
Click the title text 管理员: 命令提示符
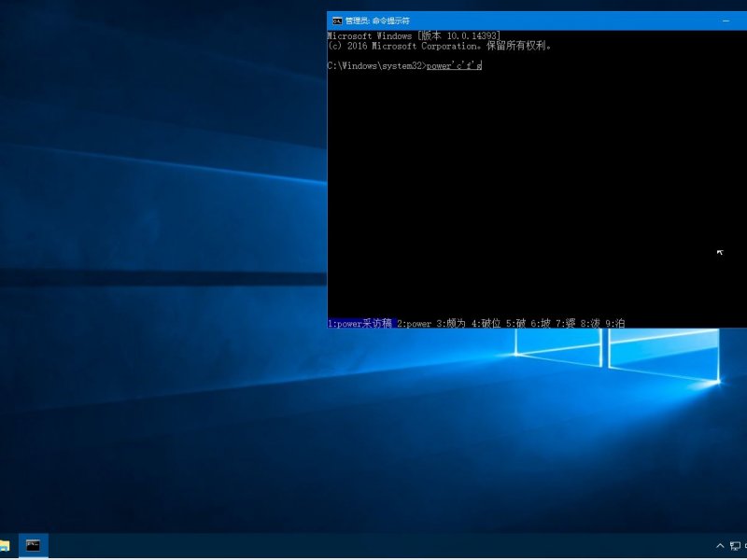click(377, 21)
